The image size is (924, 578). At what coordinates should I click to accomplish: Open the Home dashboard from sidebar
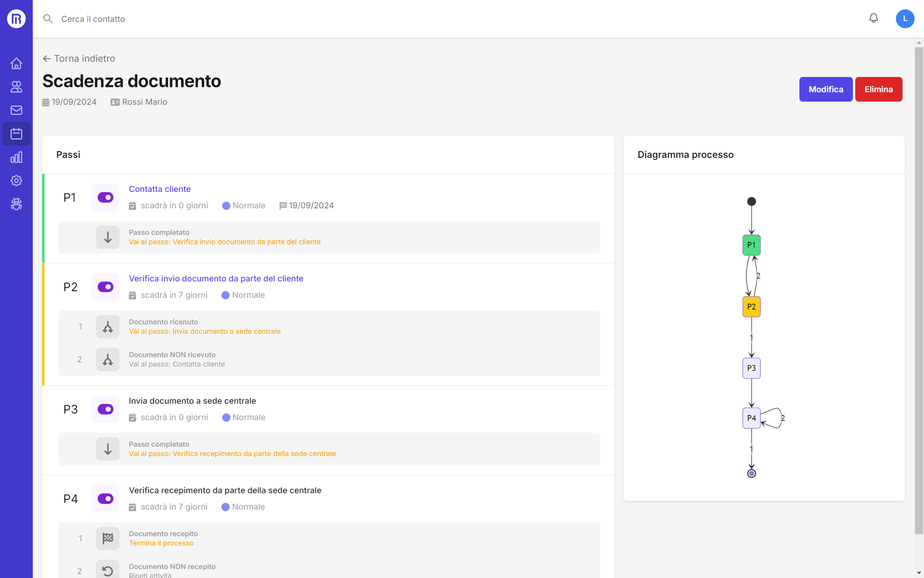(x=16, y=63)
